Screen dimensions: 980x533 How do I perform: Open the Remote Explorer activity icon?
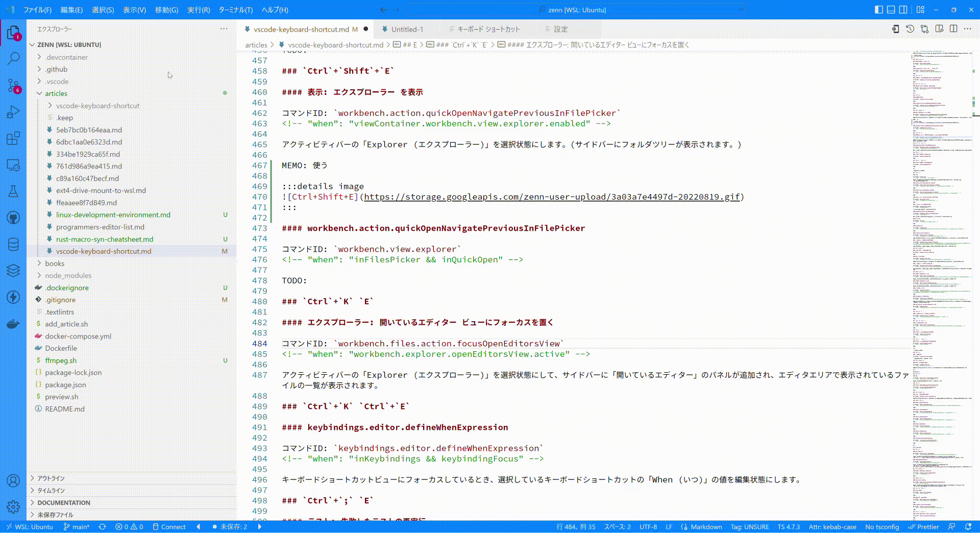click(13, 165)
